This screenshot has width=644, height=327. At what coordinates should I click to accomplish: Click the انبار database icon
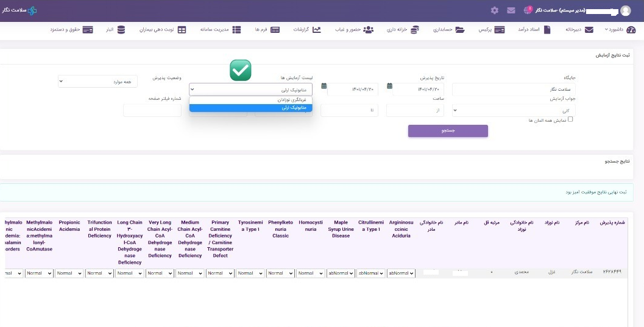click(x=121, y=29)
